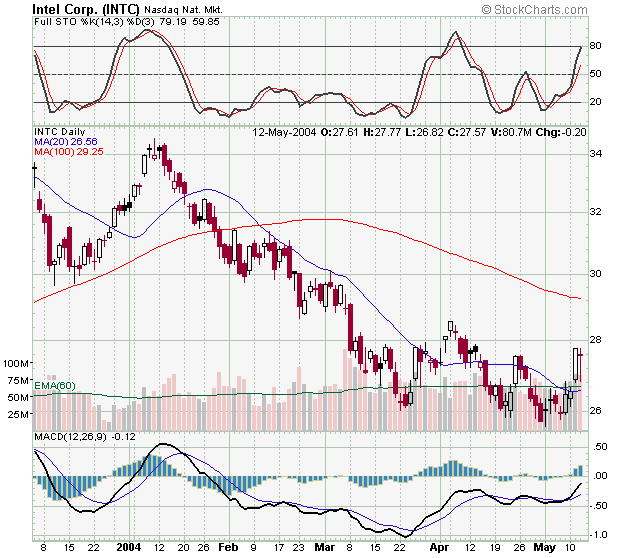Select the "Nasdaq Nat. Mkt." exchange label
Viewport: 620px width, 558px height.
[x=183, y=9]
